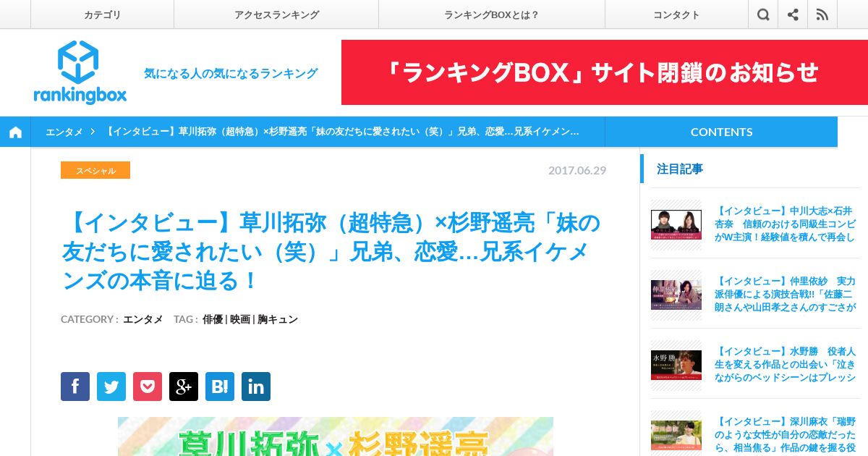
Task: Click the エンタメ breadcrumb link
Action: coord(64,132)
